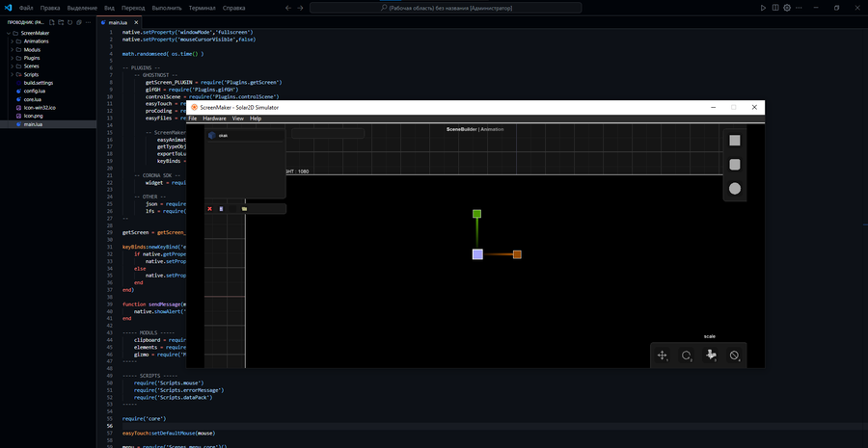Viewport: 868px width, 448px height.
Task: Click the workspace search box in title bar
Action: coord(446,8)
